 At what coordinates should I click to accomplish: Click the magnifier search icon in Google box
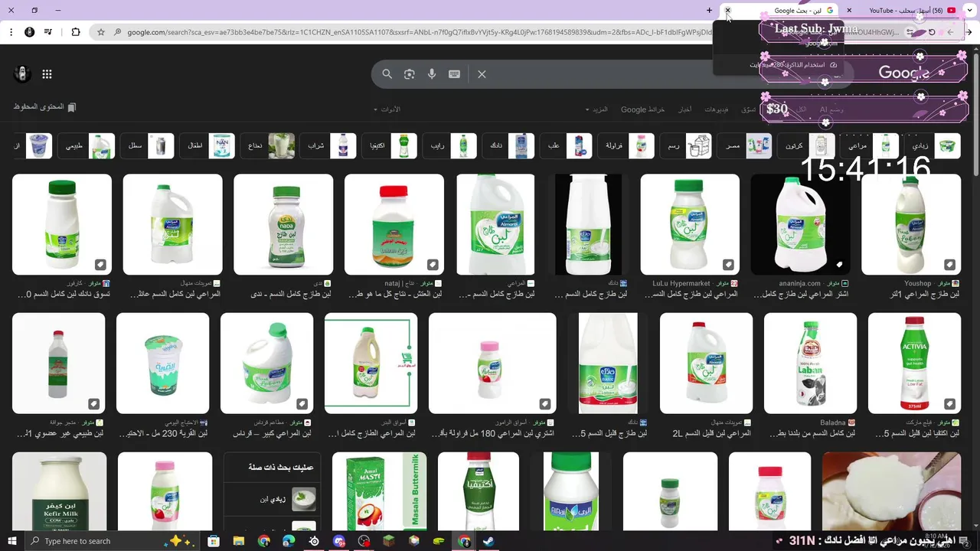click(x=387, y=74)
